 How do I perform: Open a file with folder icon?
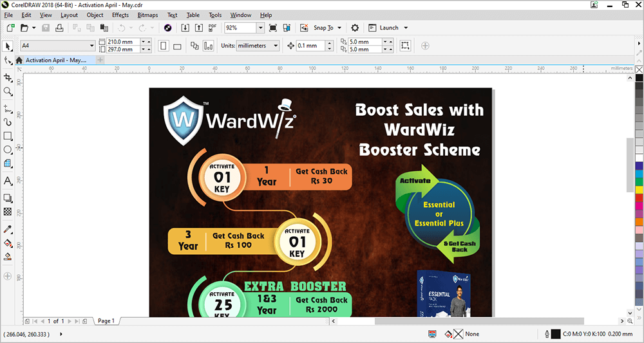point(24,28)
